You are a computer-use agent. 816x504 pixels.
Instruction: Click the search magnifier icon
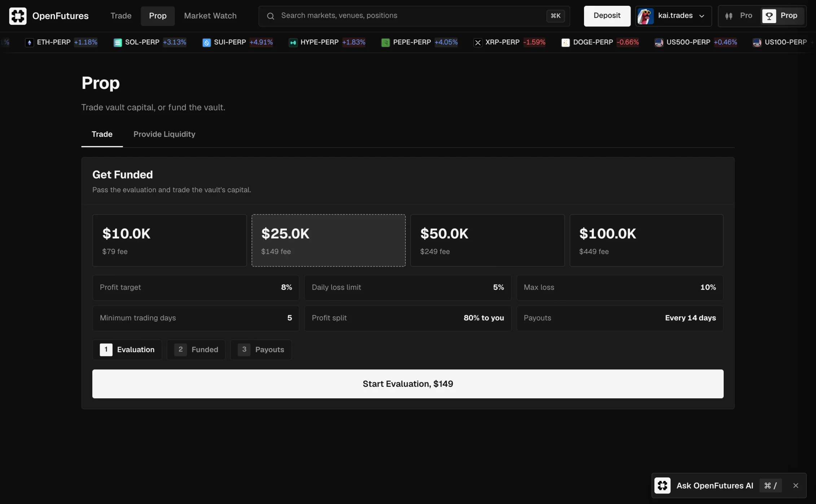pyautogui.click(x=271, y=16)
